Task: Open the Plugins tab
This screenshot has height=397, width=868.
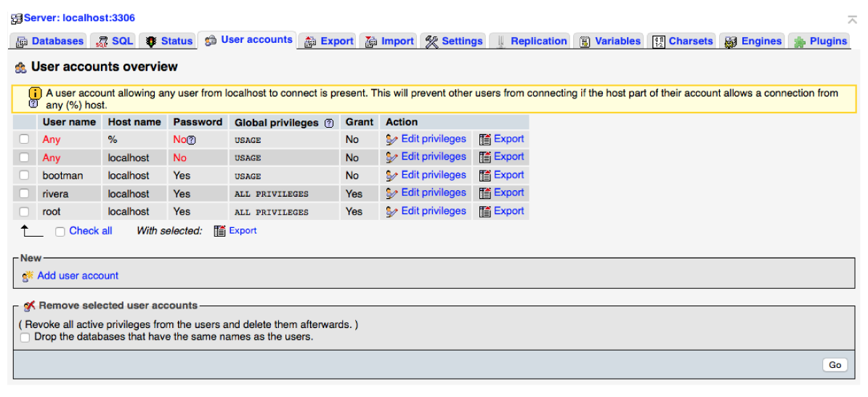Action: coord(820,41)
